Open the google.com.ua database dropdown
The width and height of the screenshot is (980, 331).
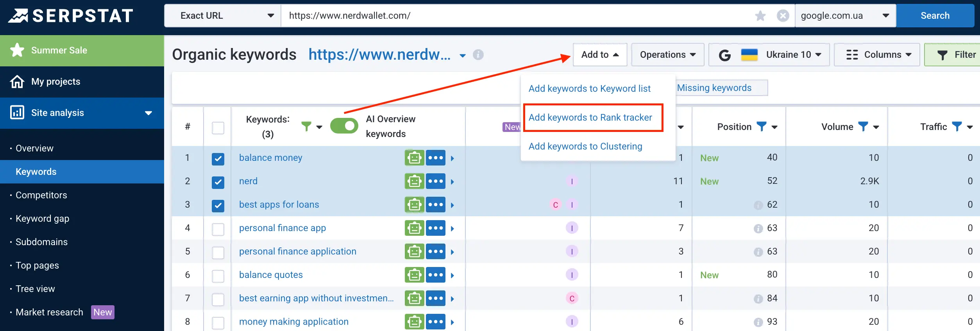coord(845,16)
